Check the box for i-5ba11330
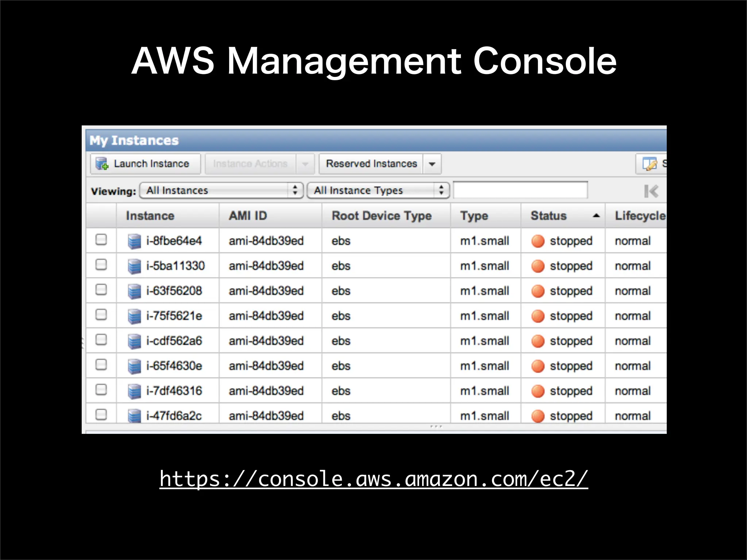The width and height of the screenshot is (747, 560). point(101,264)
